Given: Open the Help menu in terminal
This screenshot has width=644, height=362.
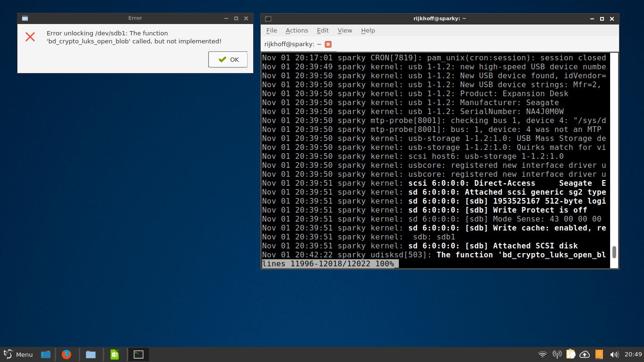Looking at the screenshot, I should (368, 30).
